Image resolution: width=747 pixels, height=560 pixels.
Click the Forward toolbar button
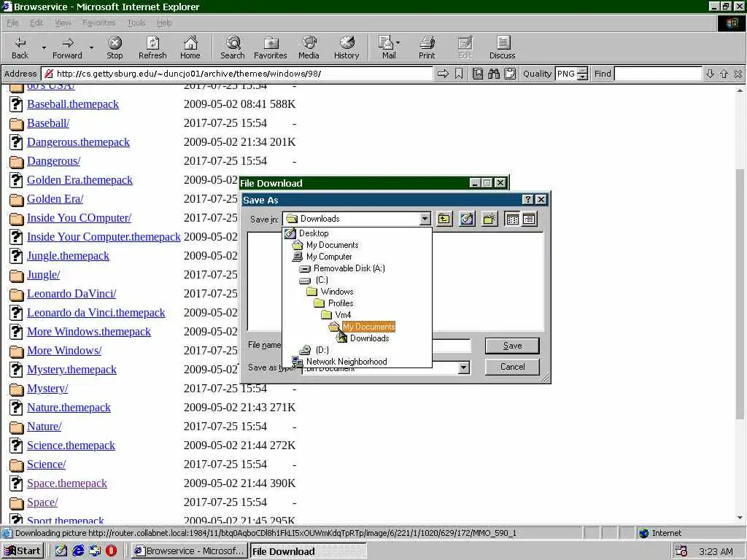(x=67, y=47)
